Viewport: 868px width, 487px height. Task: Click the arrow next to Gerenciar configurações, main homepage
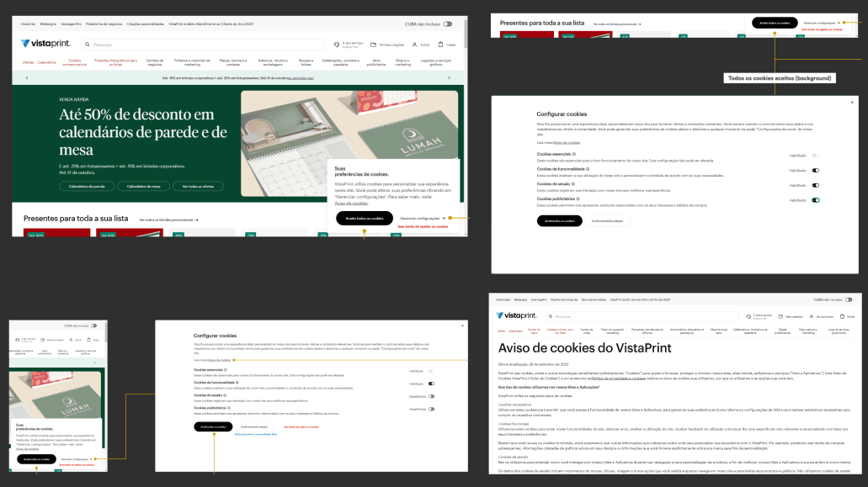(444, 219)
